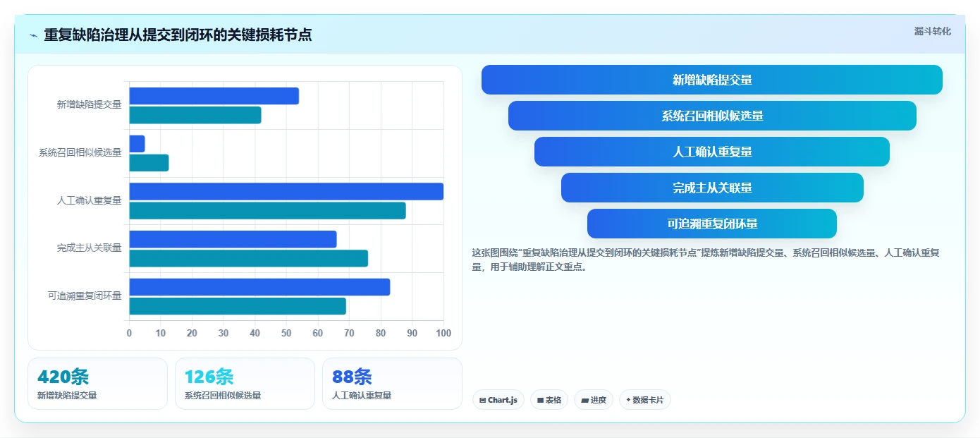This screenshot has height=438, width=980.
Task: Click the chart axis label 可追溯重复闭环量
Action: click(85, 296)
